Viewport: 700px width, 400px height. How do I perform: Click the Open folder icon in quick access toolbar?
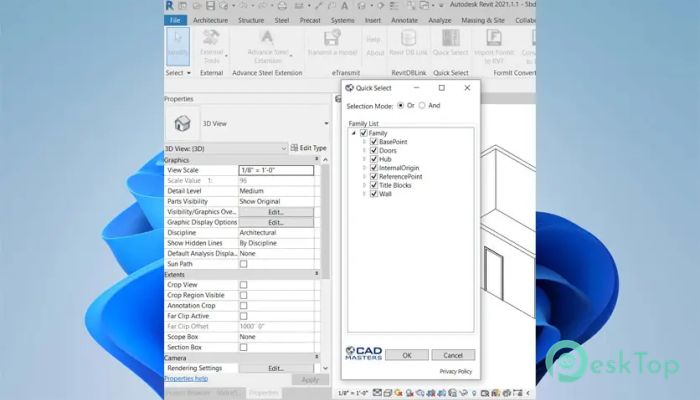197,6
